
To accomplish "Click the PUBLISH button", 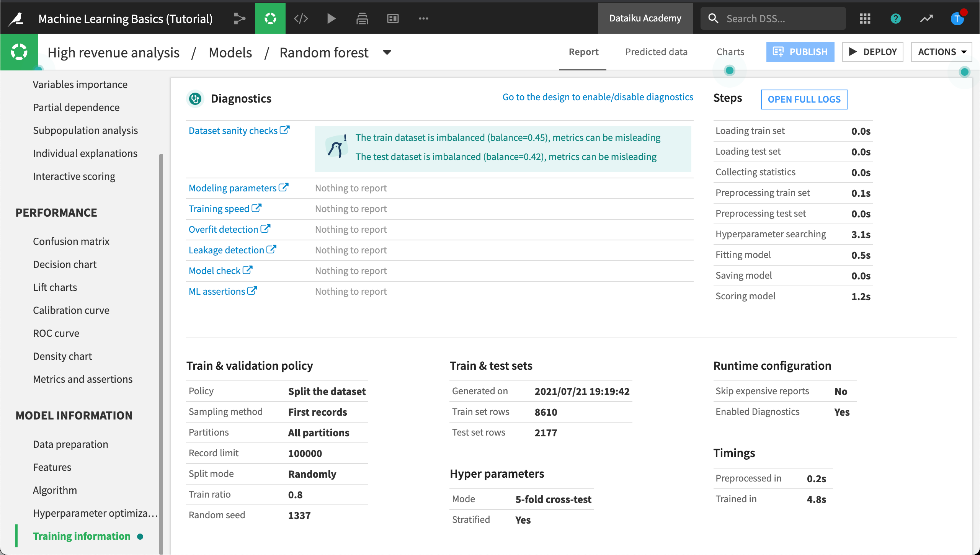I will [x=800, y=52].
